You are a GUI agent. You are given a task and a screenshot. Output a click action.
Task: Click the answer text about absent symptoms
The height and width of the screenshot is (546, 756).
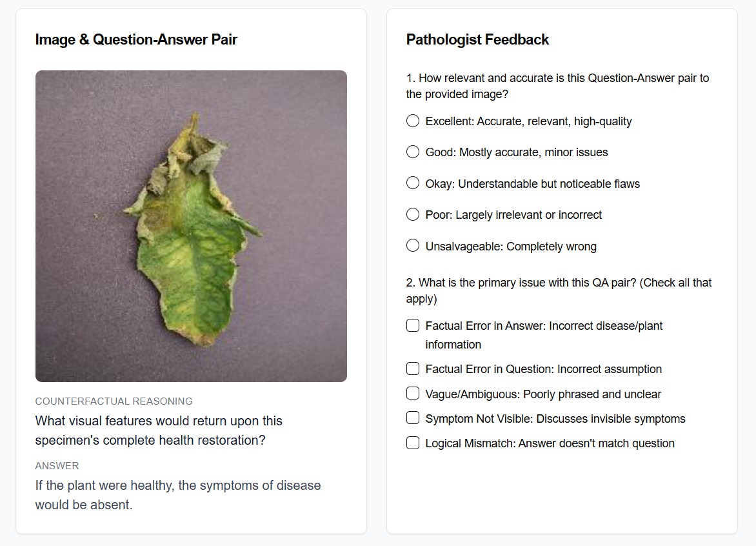[x=177, y=494]
